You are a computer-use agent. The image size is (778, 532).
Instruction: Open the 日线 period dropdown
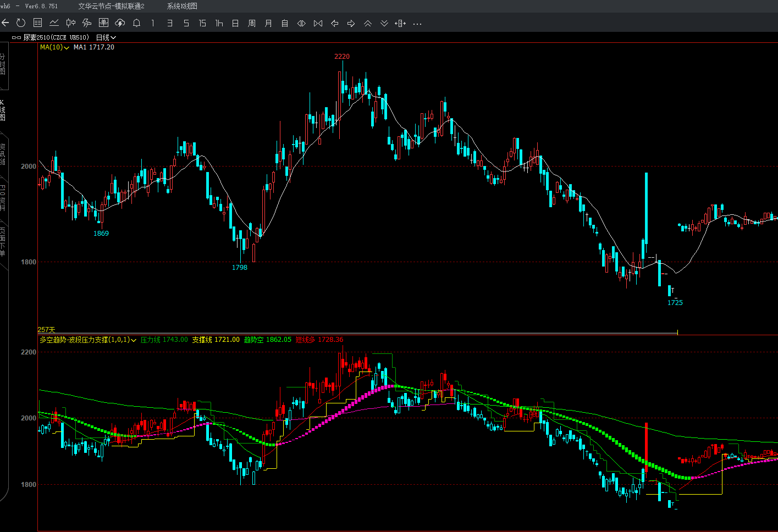click(x=106, y=37)
